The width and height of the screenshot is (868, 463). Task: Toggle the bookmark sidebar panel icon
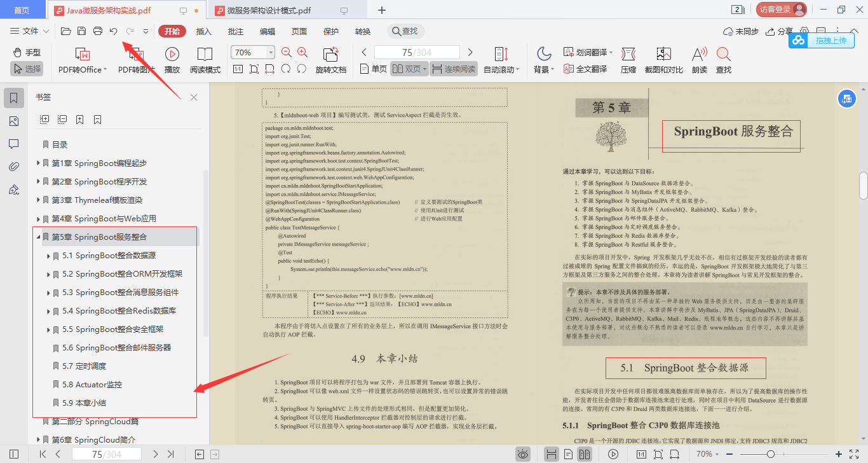tap(14, 98)
